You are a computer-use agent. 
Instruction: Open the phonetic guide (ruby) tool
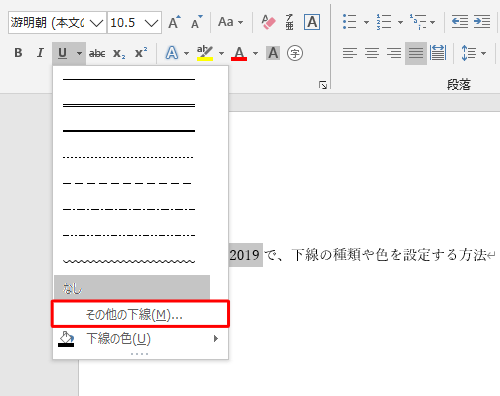coord(289,22)
